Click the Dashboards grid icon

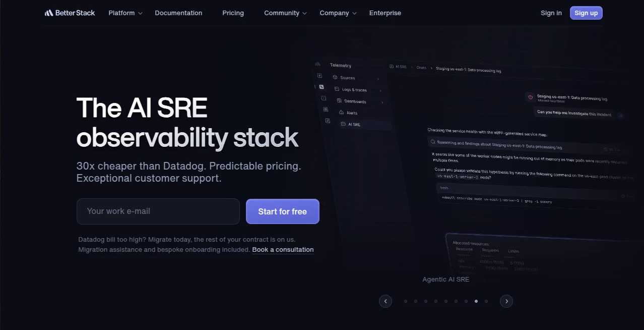(339, 101)
